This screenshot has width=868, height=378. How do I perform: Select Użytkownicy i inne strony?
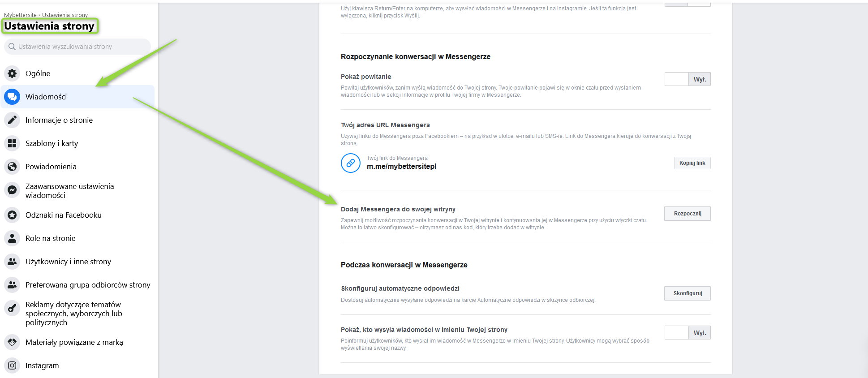click(68, 262)
